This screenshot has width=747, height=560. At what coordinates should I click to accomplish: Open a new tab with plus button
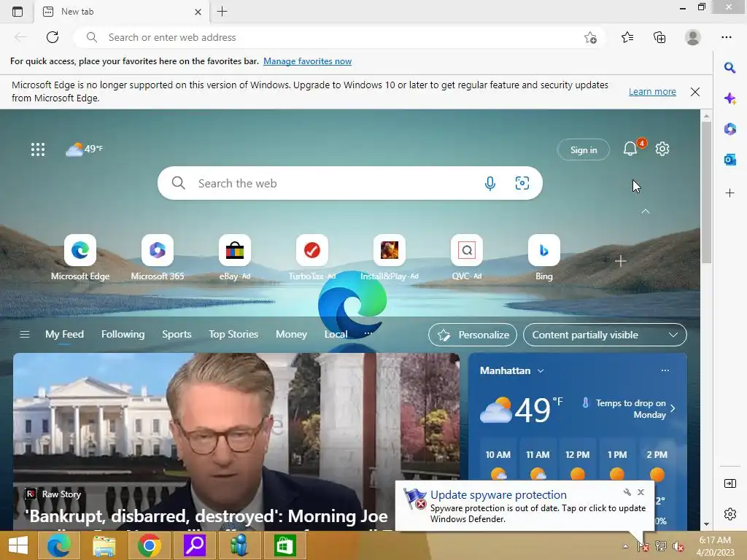click(x=222, y=12)
